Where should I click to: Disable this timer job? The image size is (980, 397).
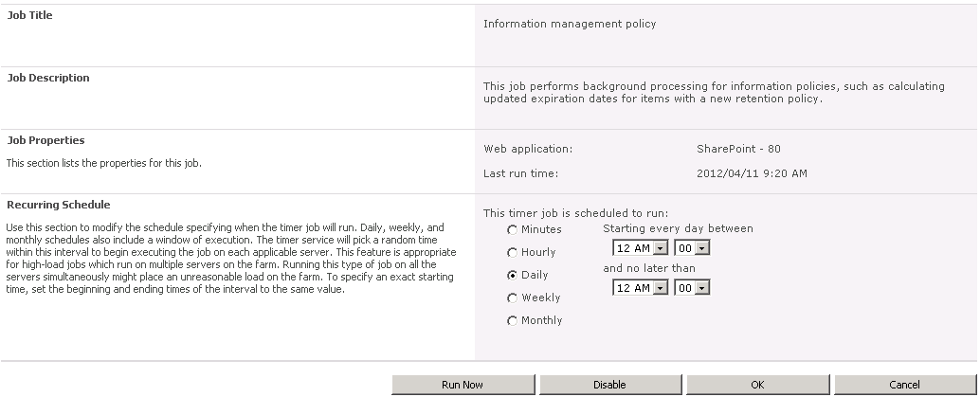click(x=610, y=385)
